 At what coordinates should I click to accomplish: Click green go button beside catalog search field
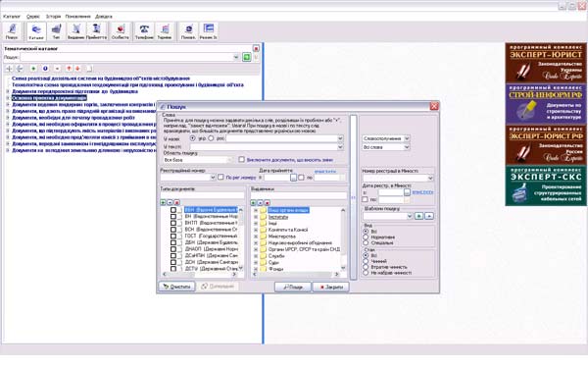click(247, 57)
